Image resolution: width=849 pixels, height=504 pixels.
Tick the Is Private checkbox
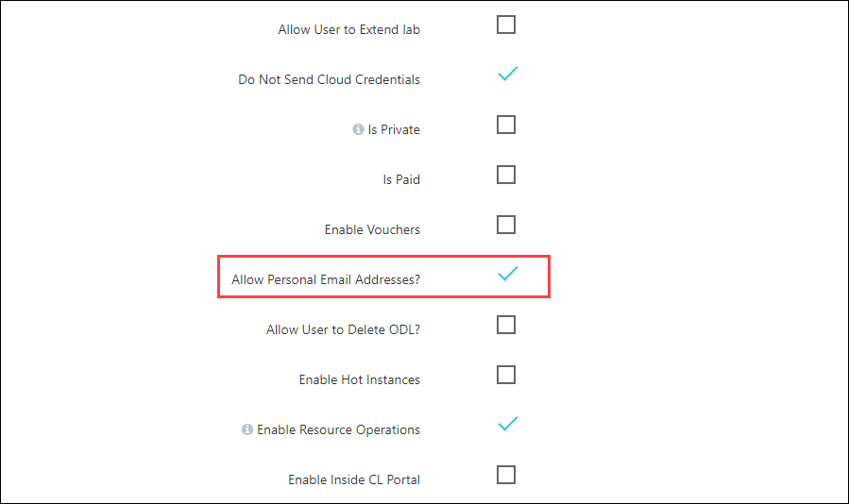pyautogui.click(x=506, y=125)
